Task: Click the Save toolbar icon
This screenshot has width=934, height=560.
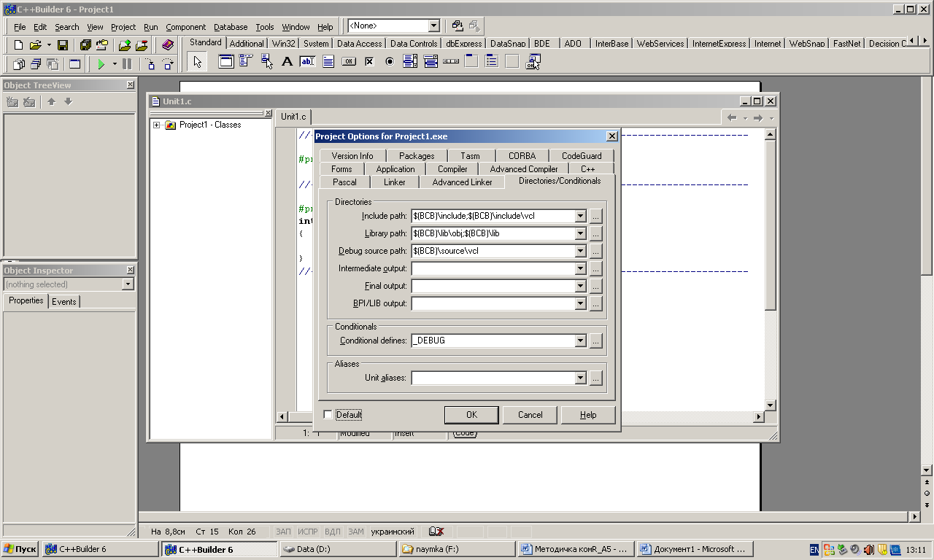Action: 63,45
